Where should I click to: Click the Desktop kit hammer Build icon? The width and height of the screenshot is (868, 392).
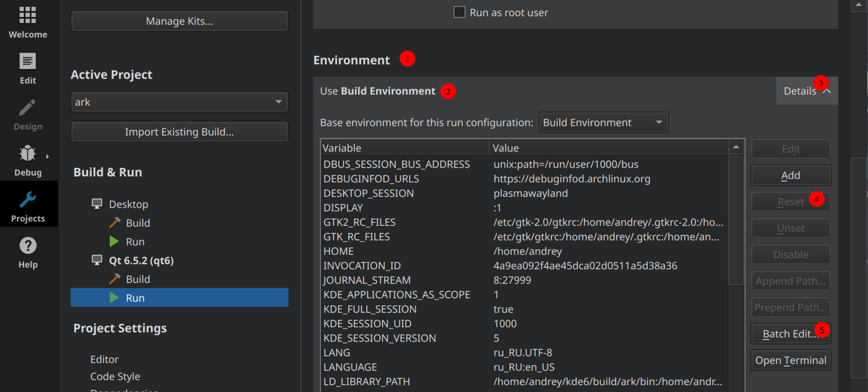114,223
